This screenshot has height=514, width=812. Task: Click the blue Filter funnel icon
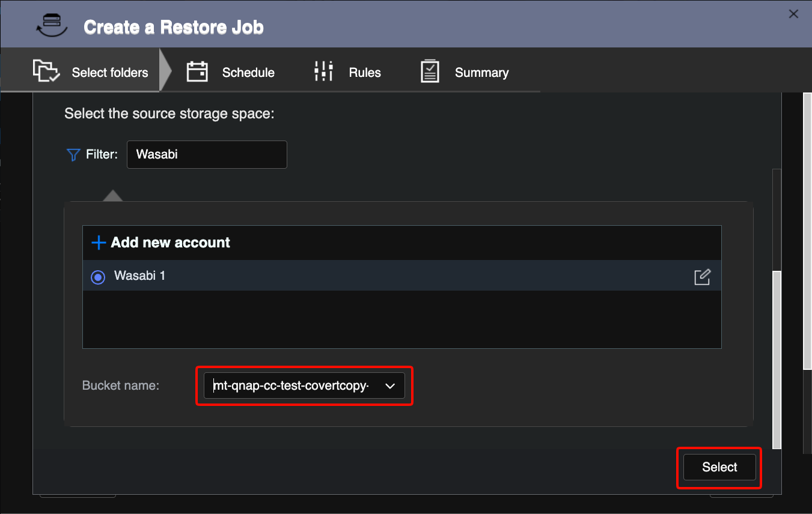point(73,155)
